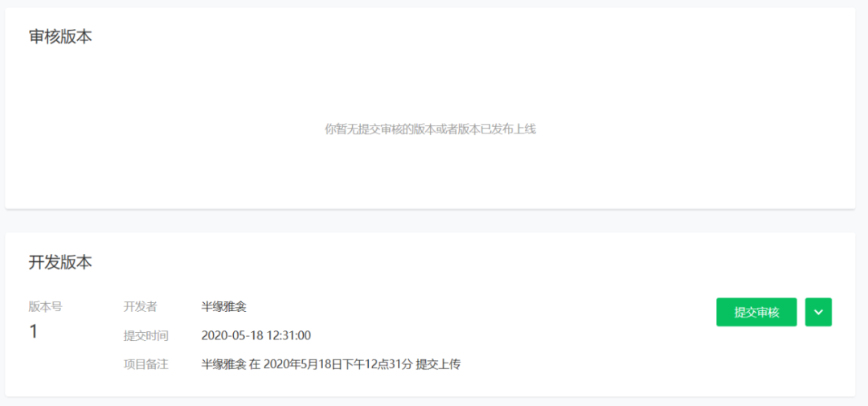Click the words 提交上传 ending the remark
Screen dimensions: 868x406
click(439, 364)
